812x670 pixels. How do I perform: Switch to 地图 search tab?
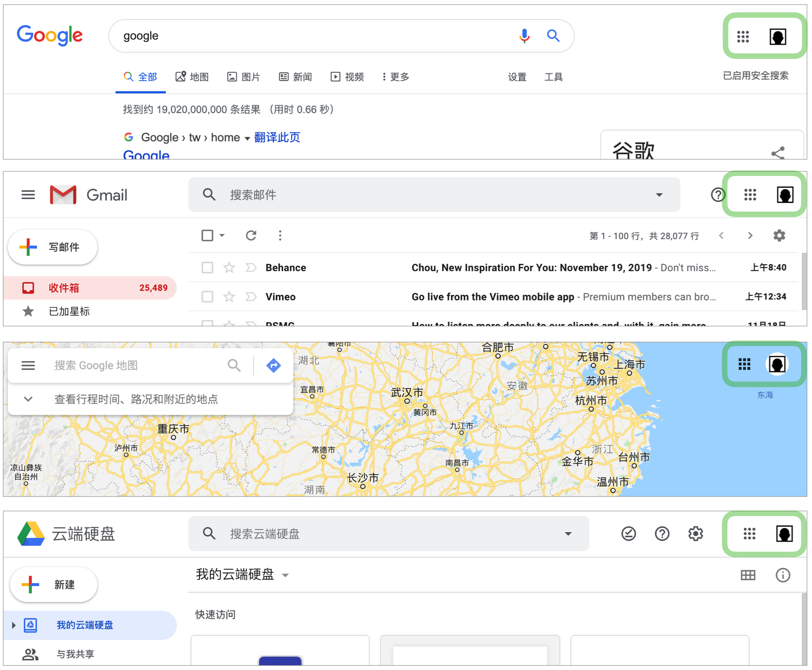pyautogui.click(x=192, y=77)
